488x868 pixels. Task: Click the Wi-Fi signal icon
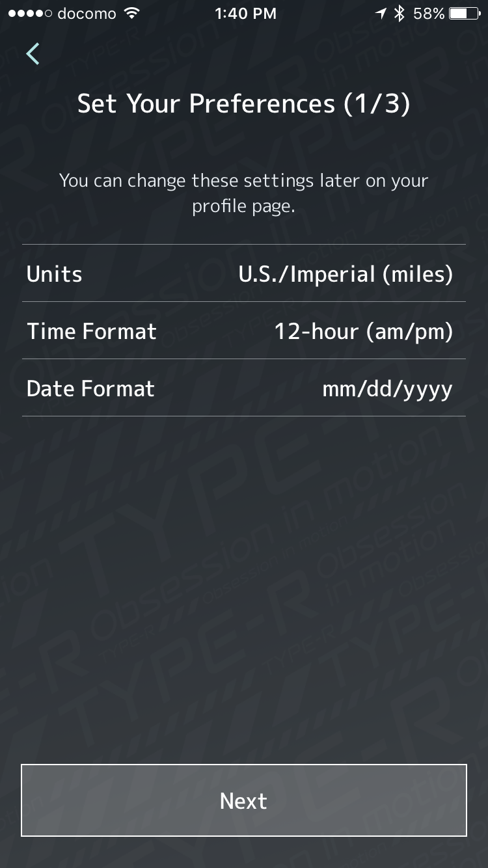(132, 14)
